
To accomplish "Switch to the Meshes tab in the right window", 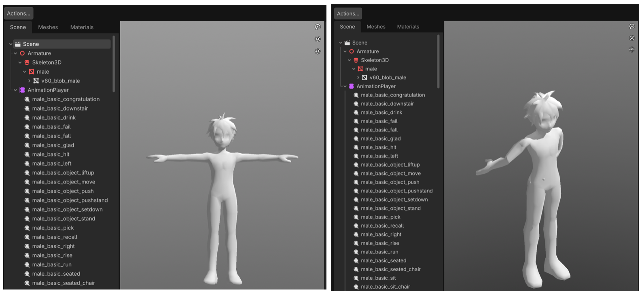I will (x=376, y=27).
